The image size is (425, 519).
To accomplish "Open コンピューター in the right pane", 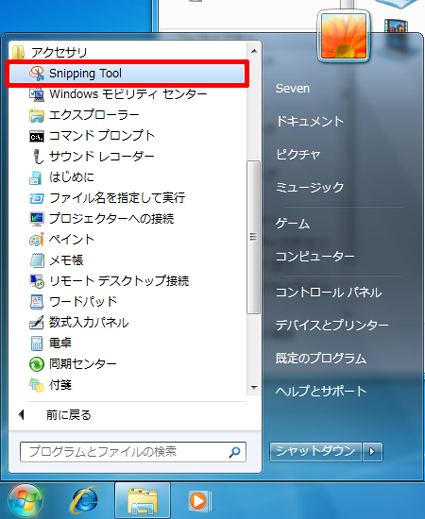I will coord(315,256).
